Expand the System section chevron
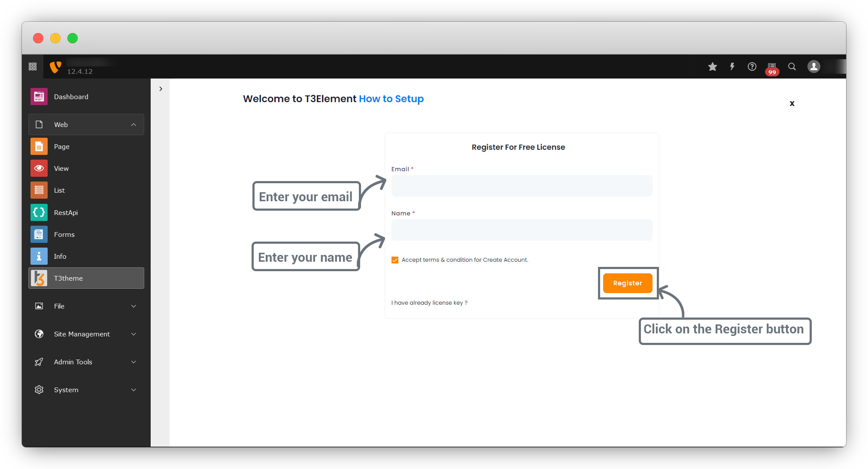The height and width of the screenshot is (469, 868). pyautogui.click(x=134, y=390)
